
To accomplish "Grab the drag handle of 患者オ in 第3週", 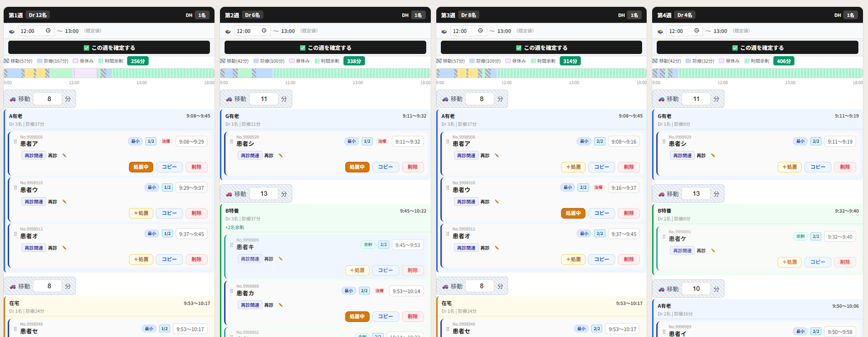I will click(448, 234).
